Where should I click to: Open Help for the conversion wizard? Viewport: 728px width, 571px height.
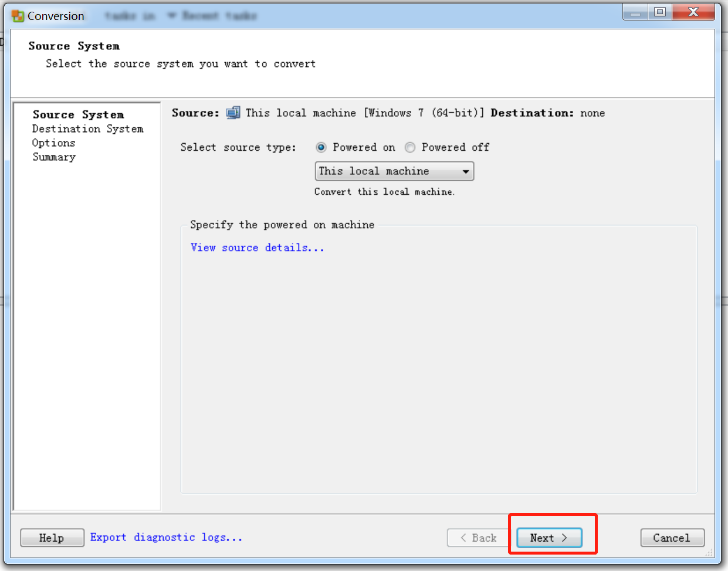coord(52,538)
